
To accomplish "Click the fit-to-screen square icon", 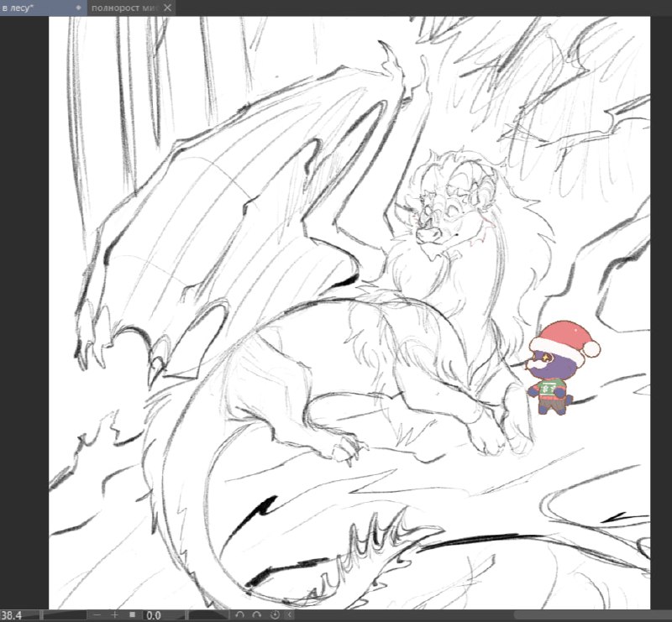I will click(133, 615).
